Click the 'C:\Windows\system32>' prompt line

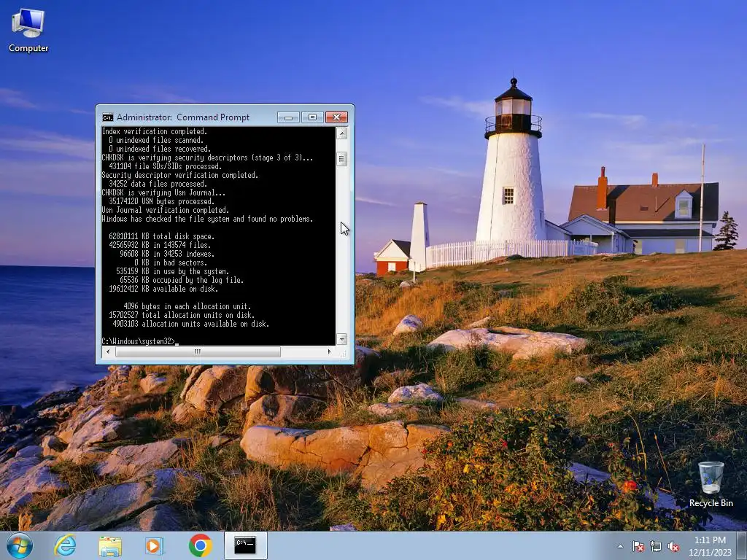tap(139, 341)
